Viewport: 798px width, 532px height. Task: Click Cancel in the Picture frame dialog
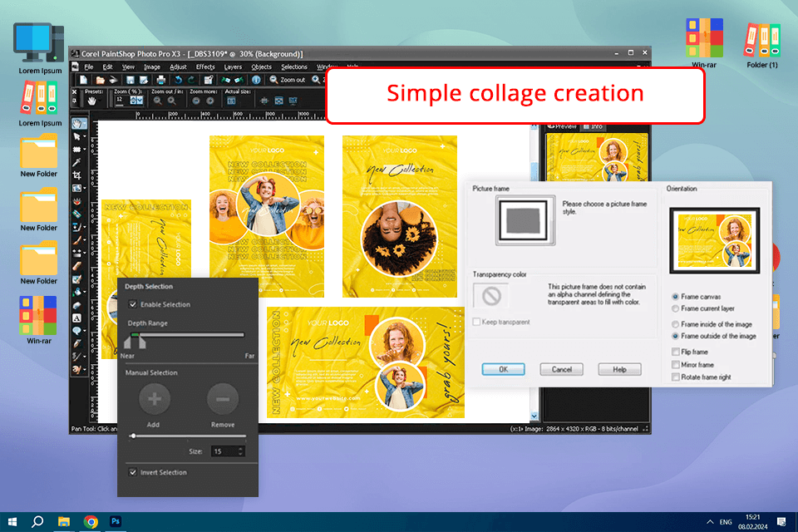point(561,369)
